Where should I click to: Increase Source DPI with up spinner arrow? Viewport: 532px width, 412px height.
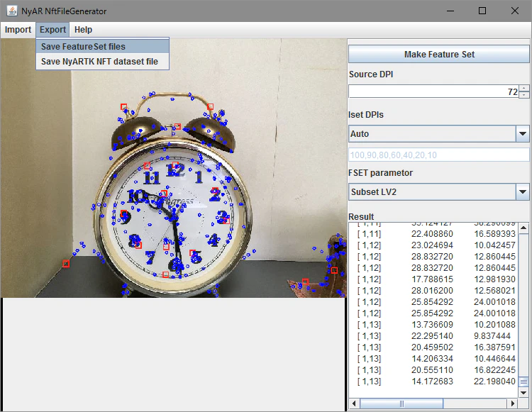point(524,88)
